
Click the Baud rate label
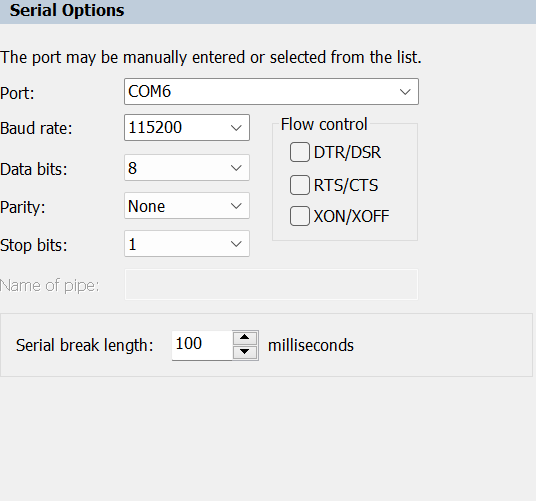coord(36,128)
